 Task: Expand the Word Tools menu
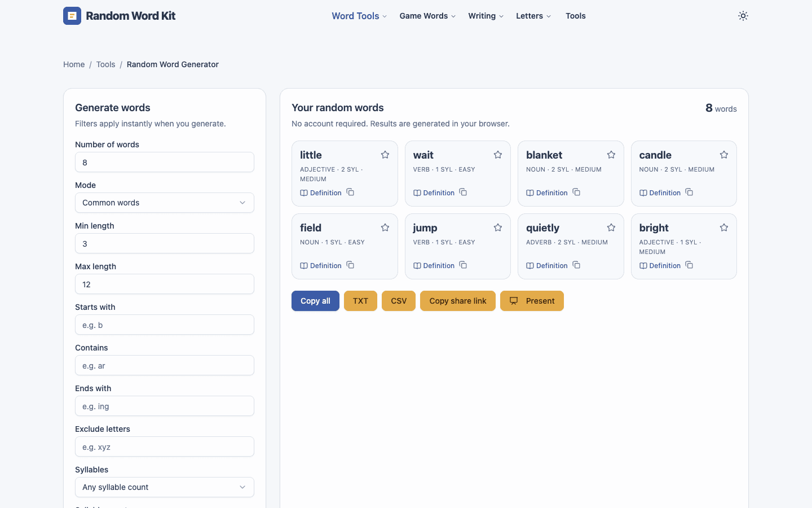coord(359,16)
